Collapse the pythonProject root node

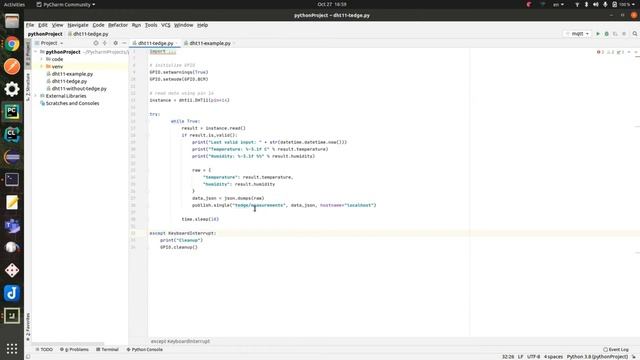36,52
